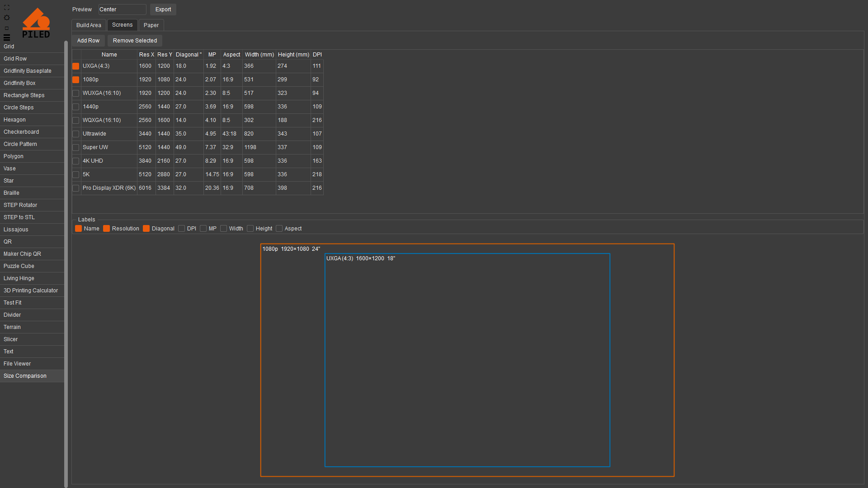The image size is (868, 488).
Task: Check the WQXGA (16:10) row checkbox
Action: pos(76,121)
